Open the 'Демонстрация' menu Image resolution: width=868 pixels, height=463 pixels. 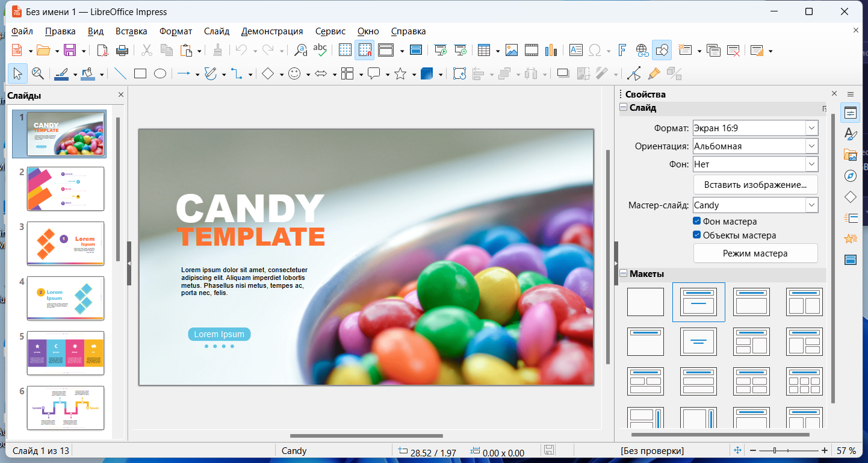(272, 31)
